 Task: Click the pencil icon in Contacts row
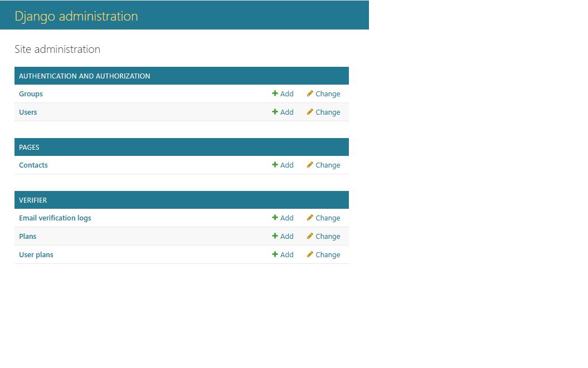point(310,164)
